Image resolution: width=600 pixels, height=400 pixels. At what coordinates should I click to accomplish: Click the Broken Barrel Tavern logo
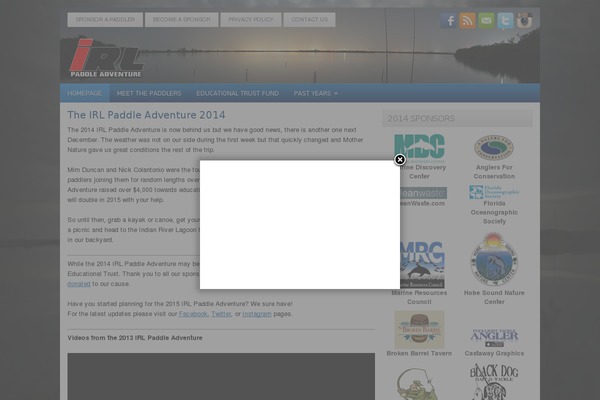point(419,329)
